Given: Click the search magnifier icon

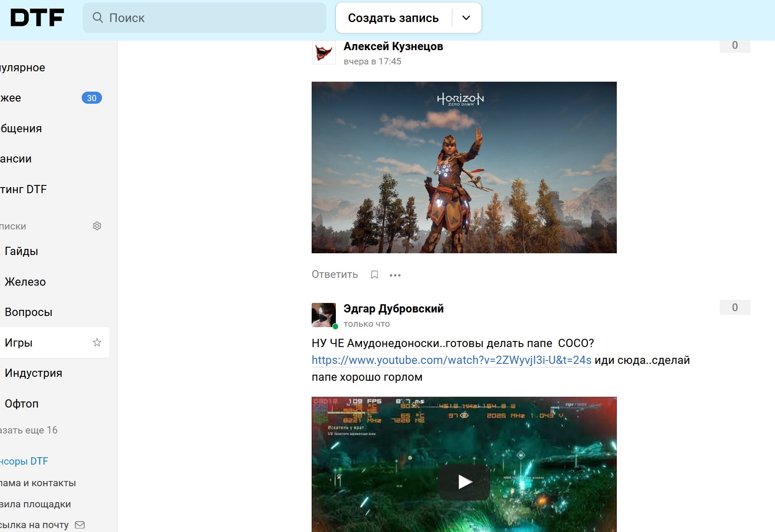Looking at the screenshot, I should pyautogui.click(x=98, y=18).
